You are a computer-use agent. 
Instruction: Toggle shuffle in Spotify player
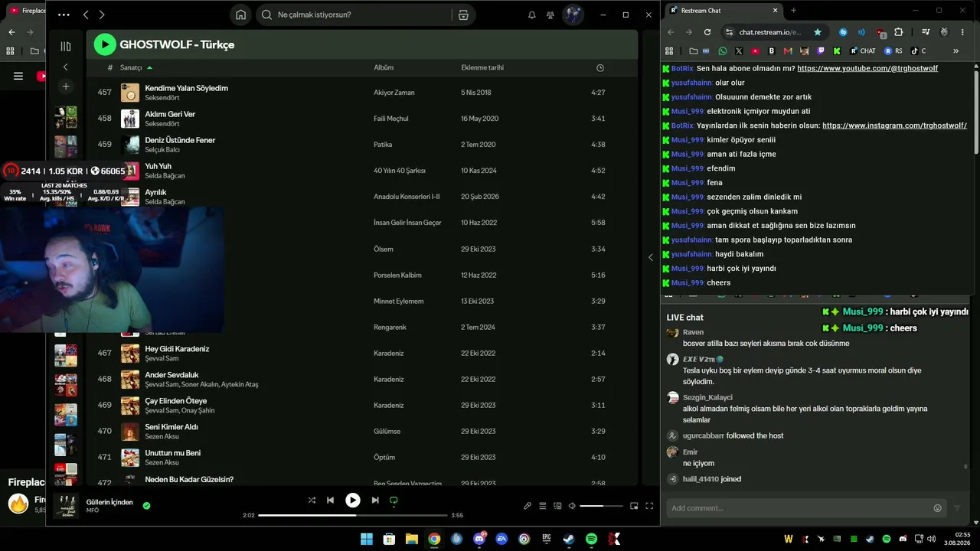tap(312, 500)
